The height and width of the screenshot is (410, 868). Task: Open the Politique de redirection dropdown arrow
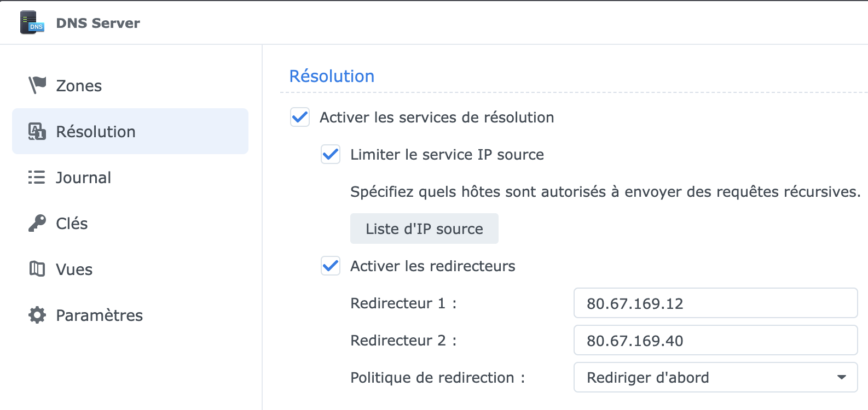click(x=841, y=377)
